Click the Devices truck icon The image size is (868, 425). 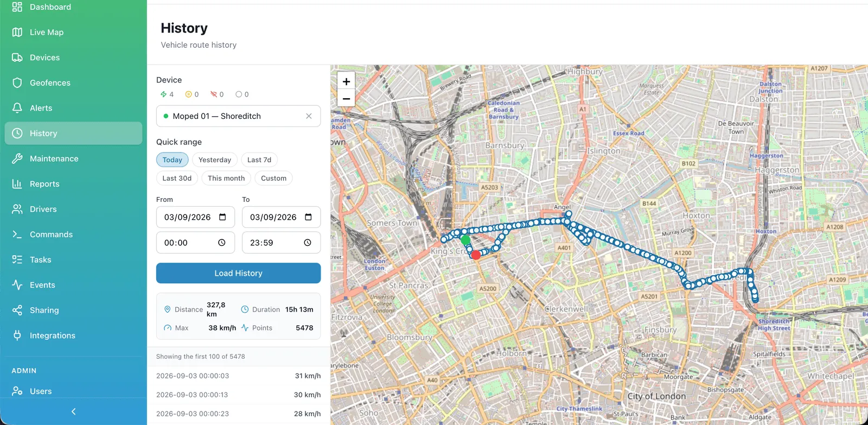(17, 58)
